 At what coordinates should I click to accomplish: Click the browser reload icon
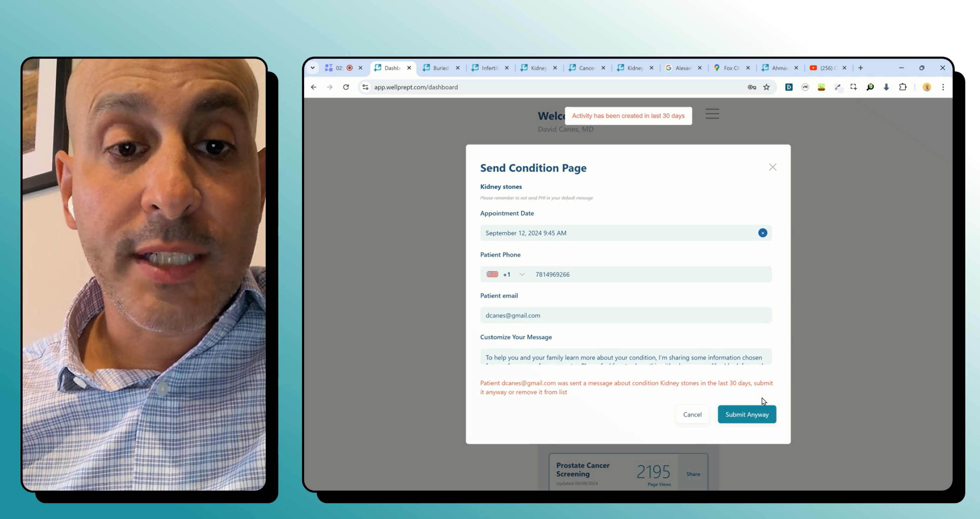pyautogui.click(x=346, y=87)
